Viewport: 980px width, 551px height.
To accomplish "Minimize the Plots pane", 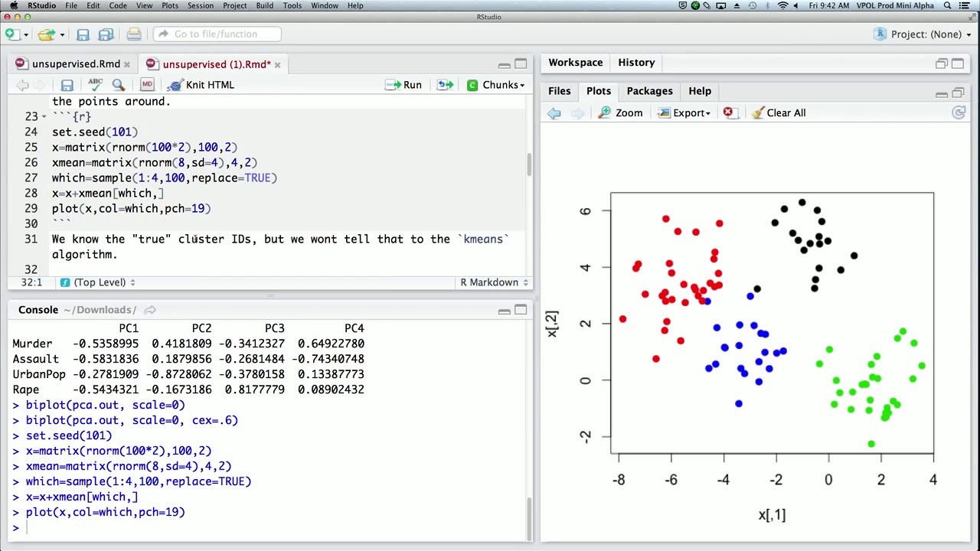I will 941,94.
